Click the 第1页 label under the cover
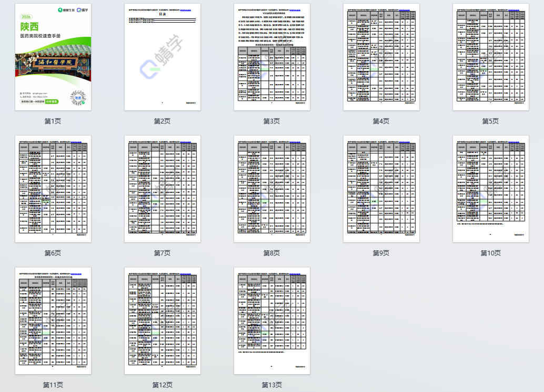The image size is (544, 392). [53, 121]
